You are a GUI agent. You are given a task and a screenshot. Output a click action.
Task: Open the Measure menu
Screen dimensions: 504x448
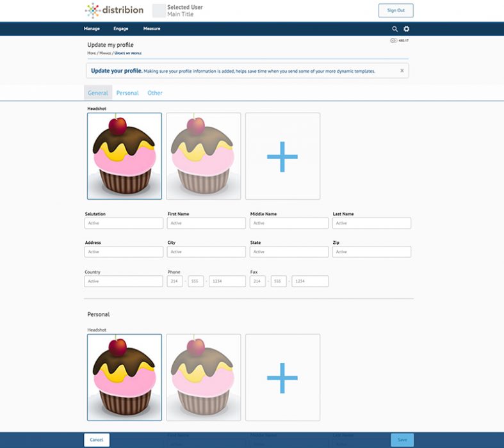pos(152,29)
